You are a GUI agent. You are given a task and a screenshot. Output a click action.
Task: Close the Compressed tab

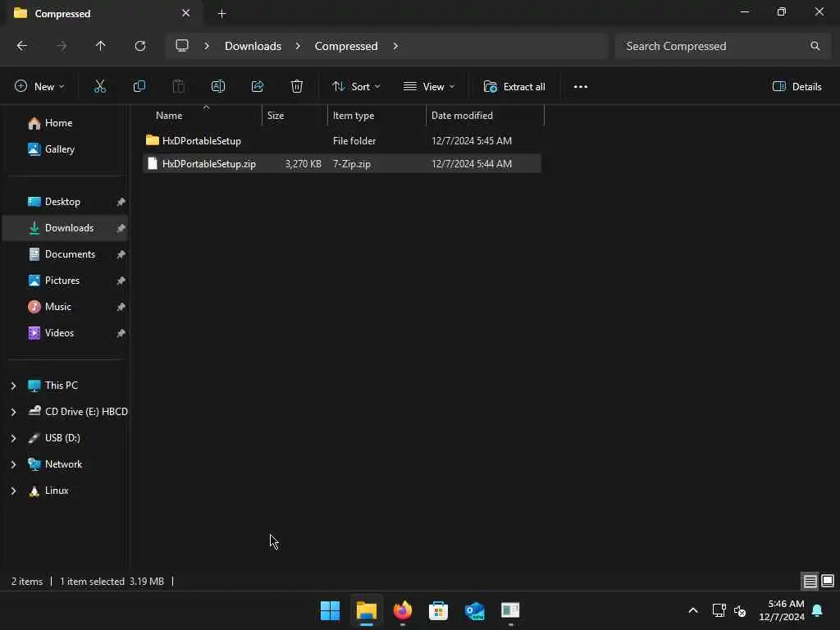pos(186,13)
